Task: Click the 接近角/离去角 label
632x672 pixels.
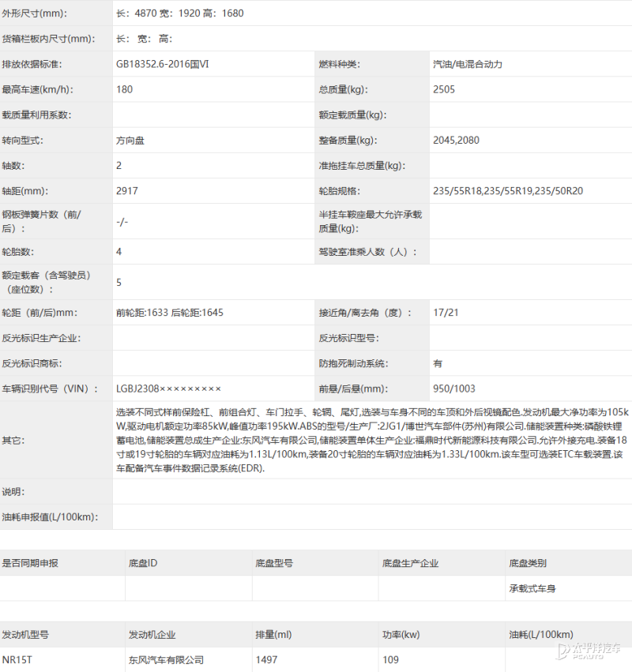Action: pos(365,313)
